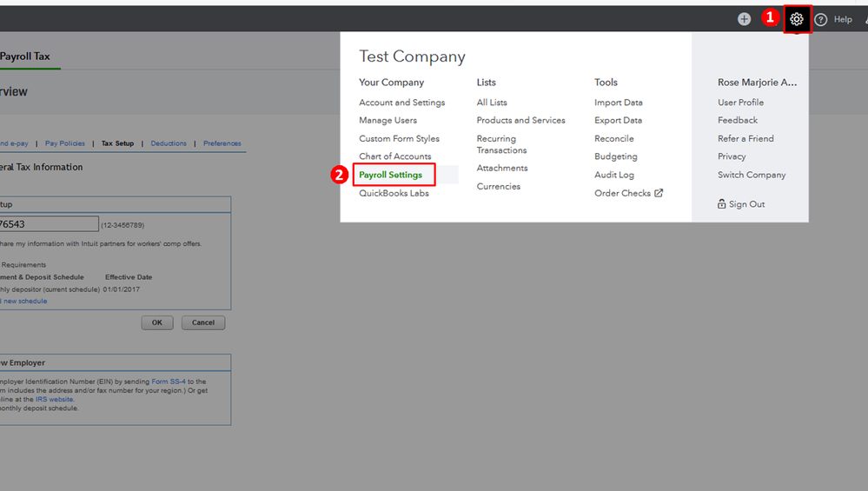Select Products and Services
The width and height of the screenshot is (868, 491).
[x=520, y=121]
